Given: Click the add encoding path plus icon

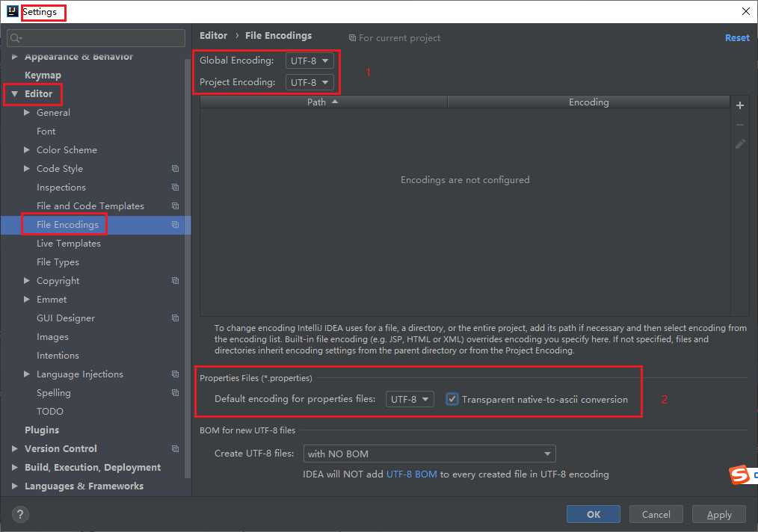Looking at the screenshot, I should pyautogui.click(x=739, y=105).
